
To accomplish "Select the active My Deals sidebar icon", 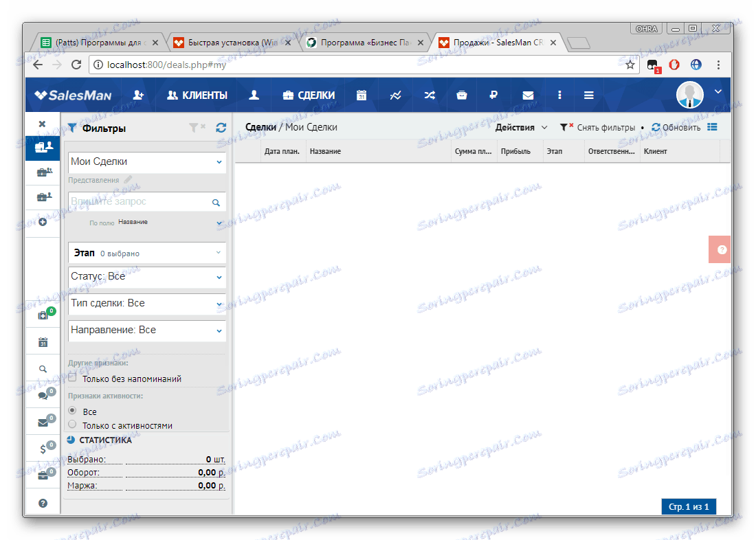I will click(43, 146).
